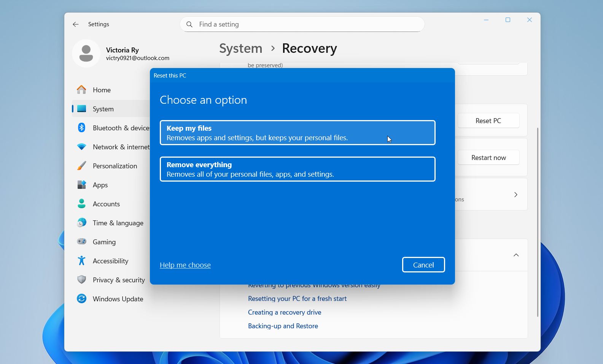The width and height of the screenshot is (603, 364).
Task: Open Time & language globe icon
Action: pos(81,223)
